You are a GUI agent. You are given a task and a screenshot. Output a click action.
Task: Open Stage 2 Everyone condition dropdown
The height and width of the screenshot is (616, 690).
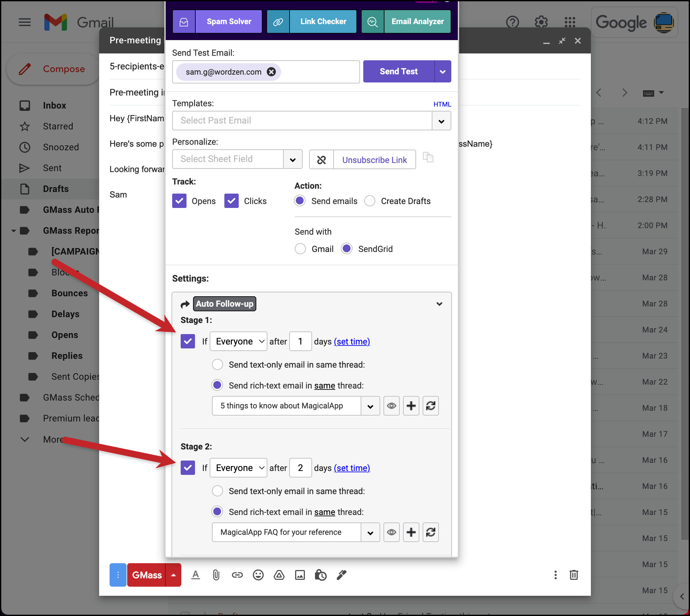238,468
